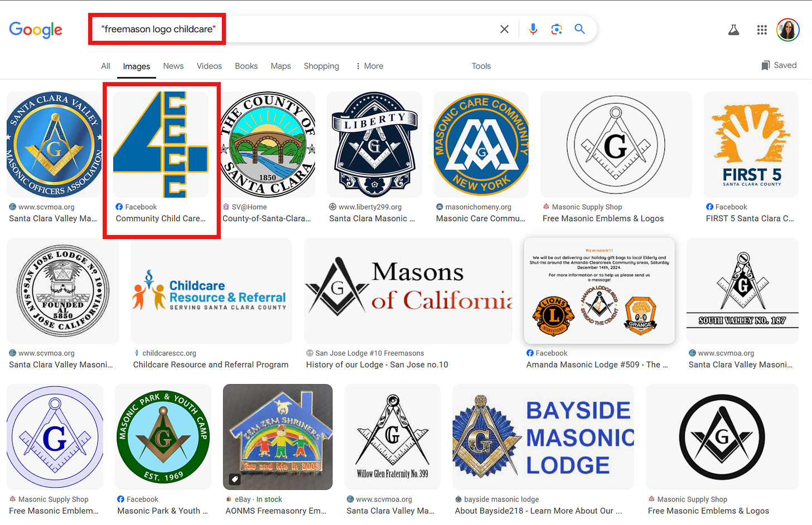The width and height of the screenshot is (812, 525).
Task: Click 'Masonic Care Commu...' result title
Action: [481, 218]
